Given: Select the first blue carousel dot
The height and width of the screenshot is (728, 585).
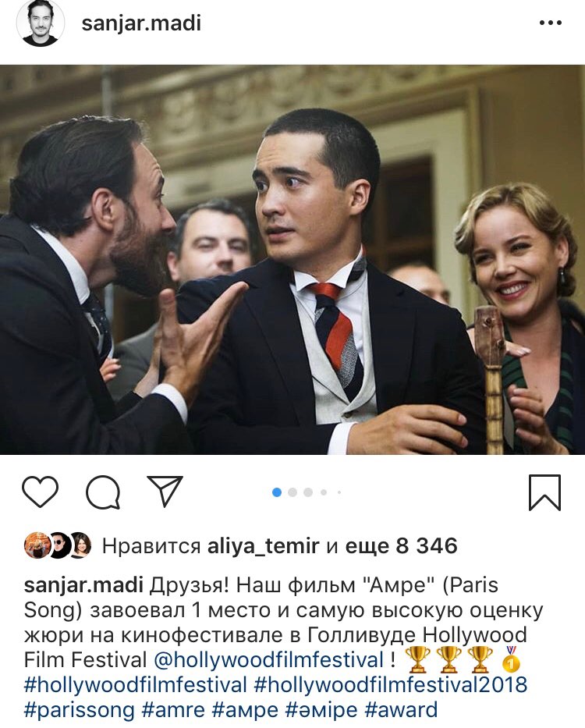Looking at the screenshot, I should coord(277,492).
